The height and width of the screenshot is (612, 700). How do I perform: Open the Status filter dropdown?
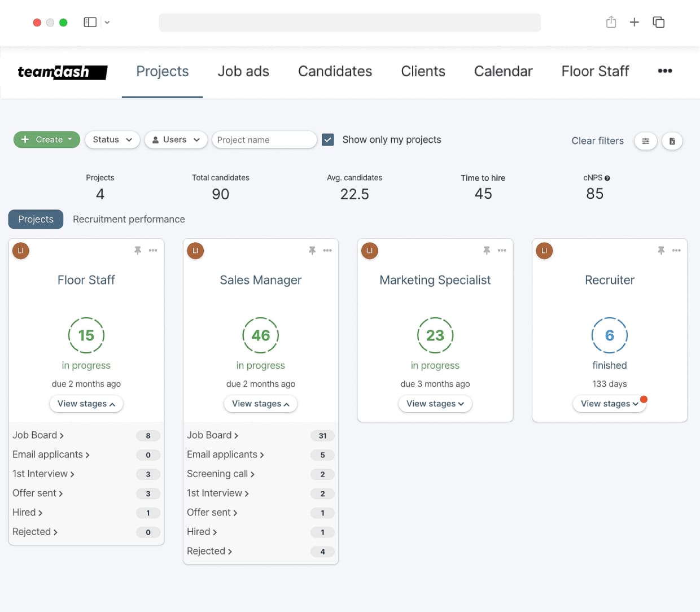click(x=112, y=139)
